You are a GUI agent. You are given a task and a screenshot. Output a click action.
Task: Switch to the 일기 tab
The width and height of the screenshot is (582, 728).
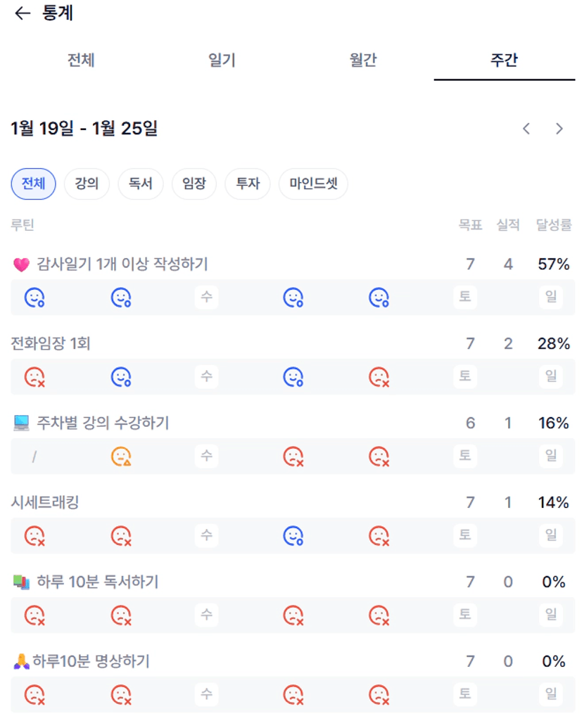[222, 60]
